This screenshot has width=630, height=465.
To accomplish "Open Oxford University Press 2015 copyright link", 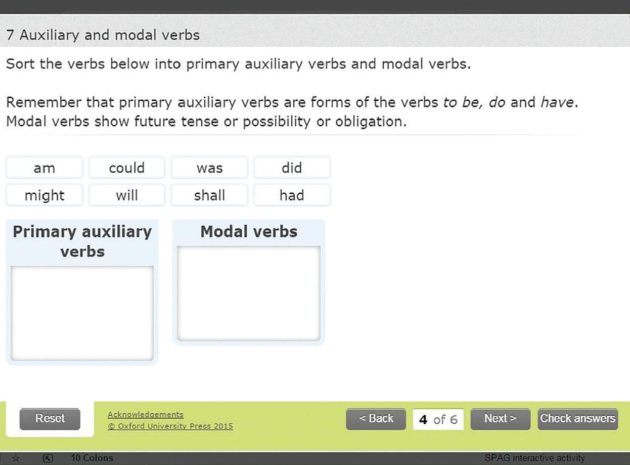I will pyautogui.click(x=170, y=426).
